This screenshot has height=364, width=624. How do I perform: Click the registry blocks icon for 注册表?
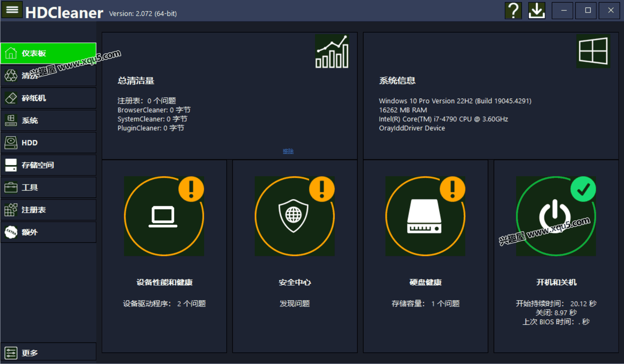(11, 210)
